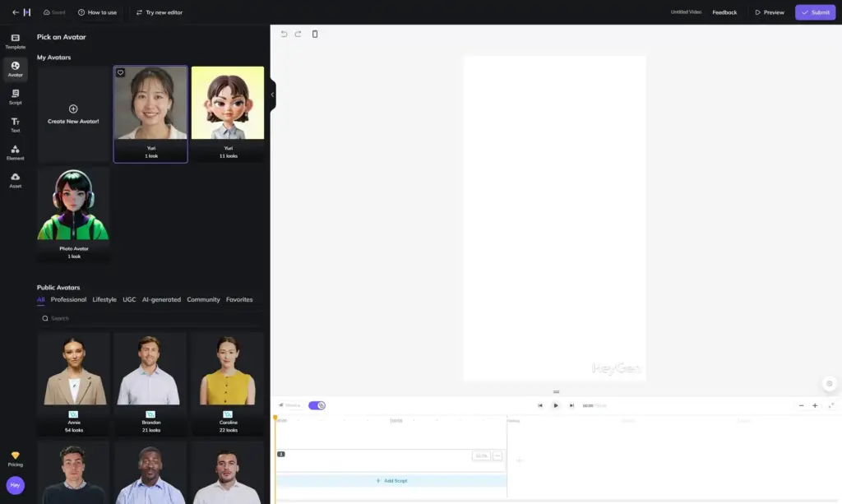The width and height of the screenshot is (842, 504).
Task: Select the Yuri 1 look avatar
Action: click(x=150, y=114)
